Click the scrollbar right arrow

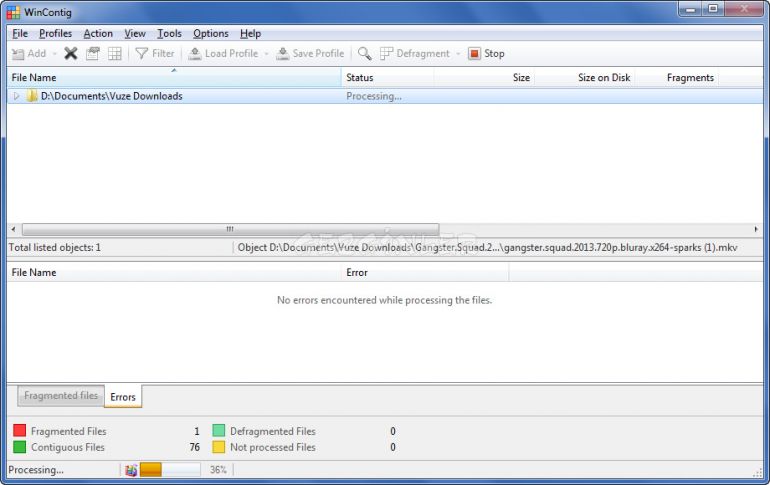[756, 229]
